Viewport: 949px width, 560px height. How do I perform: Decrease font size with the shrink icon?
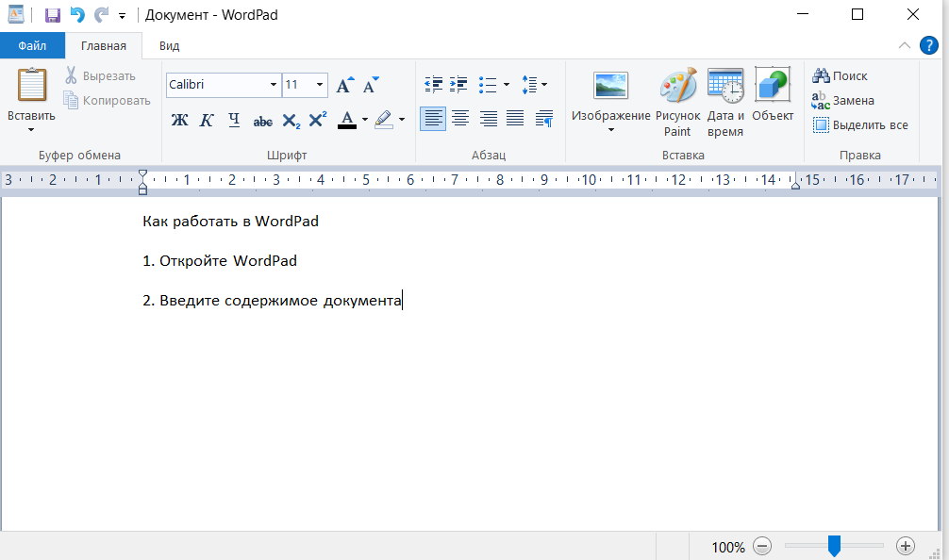(371, 85)
